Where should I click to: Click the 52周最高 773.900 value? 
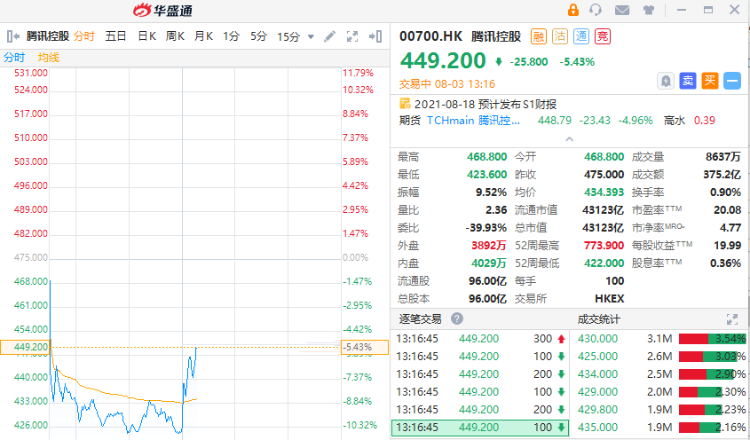click(604, 245)
